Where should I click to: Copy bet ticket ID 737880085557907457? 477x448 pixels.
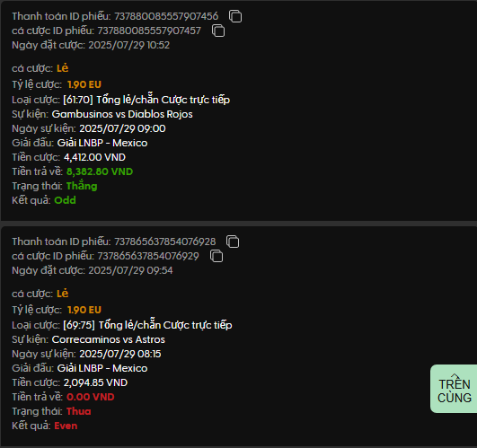(218, 31)
